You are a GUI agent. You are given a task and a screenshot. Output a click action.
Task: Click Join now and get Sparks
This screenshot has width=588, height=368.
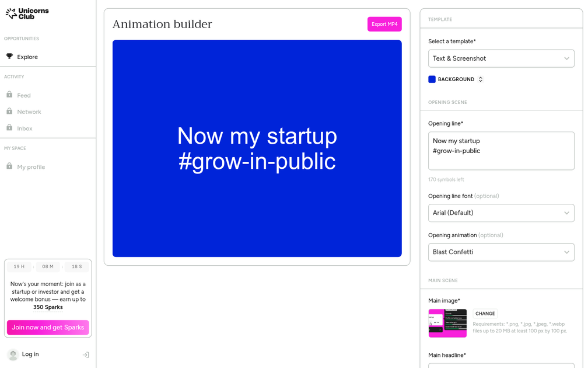(47, 328)
